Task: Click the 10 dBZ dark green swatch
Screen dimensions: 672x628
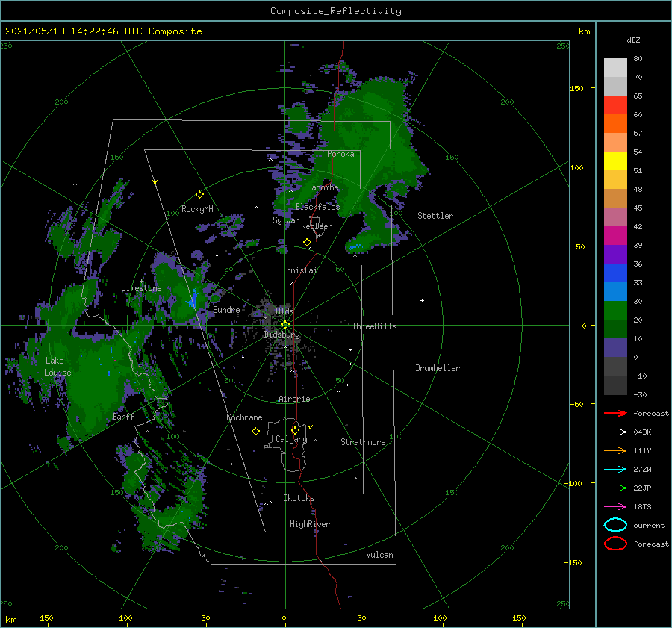Action: 615,329
